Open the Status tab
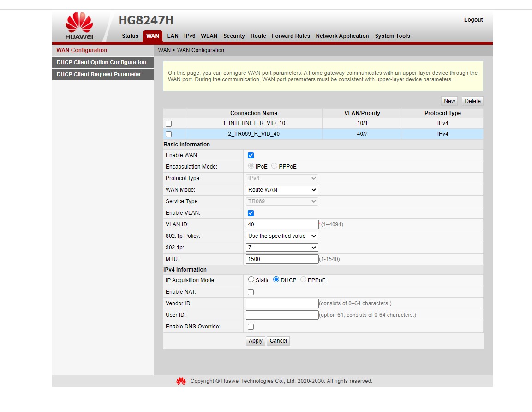The width and height of the screenshot is (532, 412). pos(130,36)
